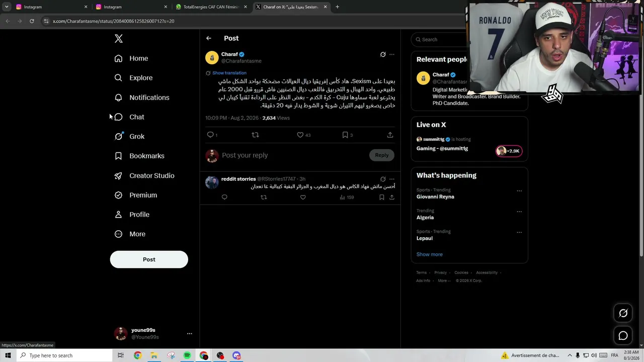Screen dimensions: 644x362
Task: Open Grok explain icon on Charaf's post
Action: 383,54
